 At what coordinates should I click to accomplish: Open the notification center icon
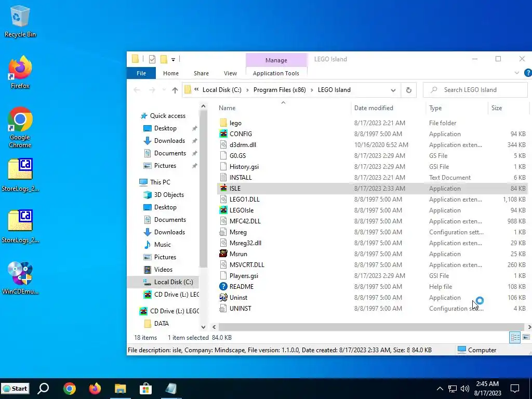[515, 389]
